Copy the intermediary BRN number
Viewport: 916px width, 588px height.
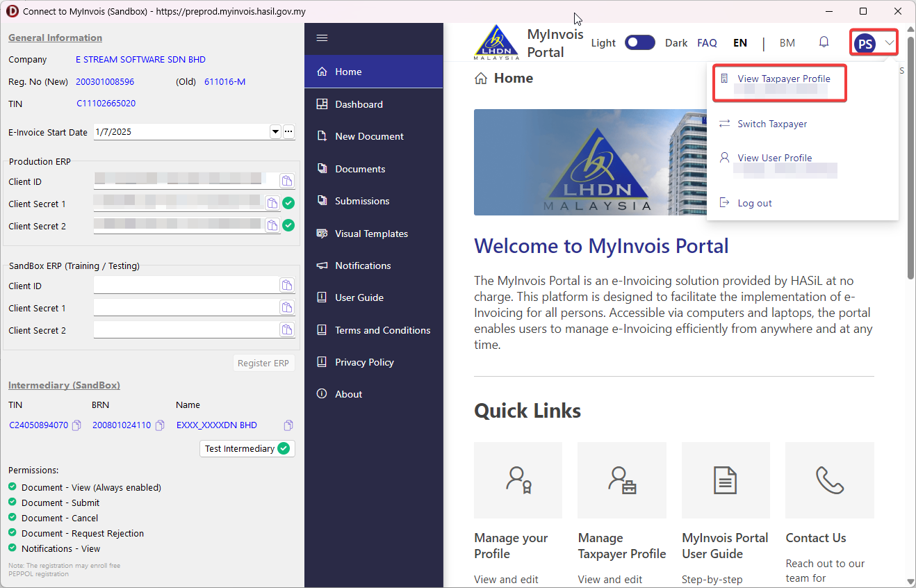tap(160, 425)
